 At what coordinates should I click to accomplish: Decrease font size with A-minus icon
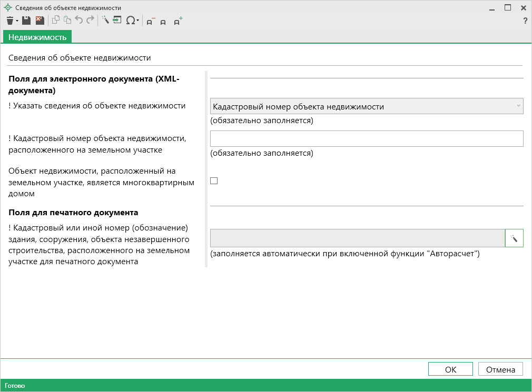coord(150,22)
